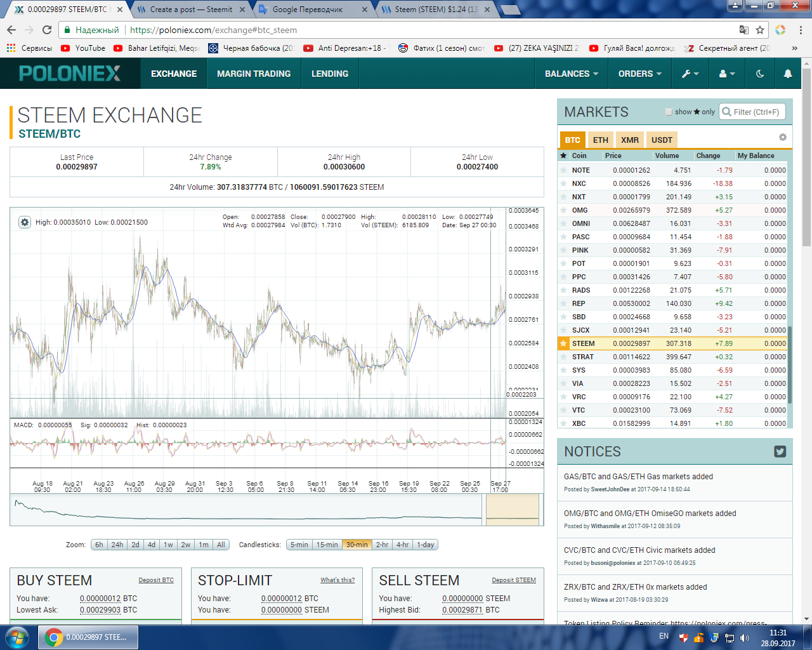Viewport: 812px width, 650px height.
Task: Select 1-day candlesticks
Action: point(426,545)
